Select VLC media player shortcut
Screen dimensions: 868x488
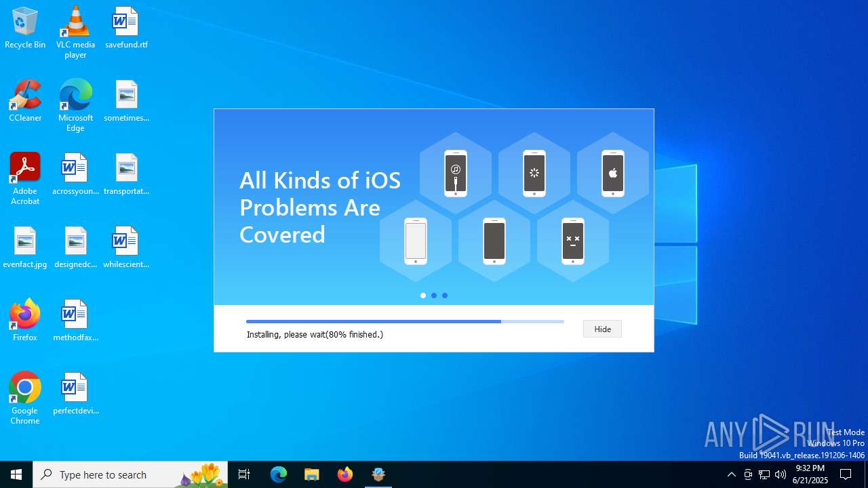click(x=75, y=33)
